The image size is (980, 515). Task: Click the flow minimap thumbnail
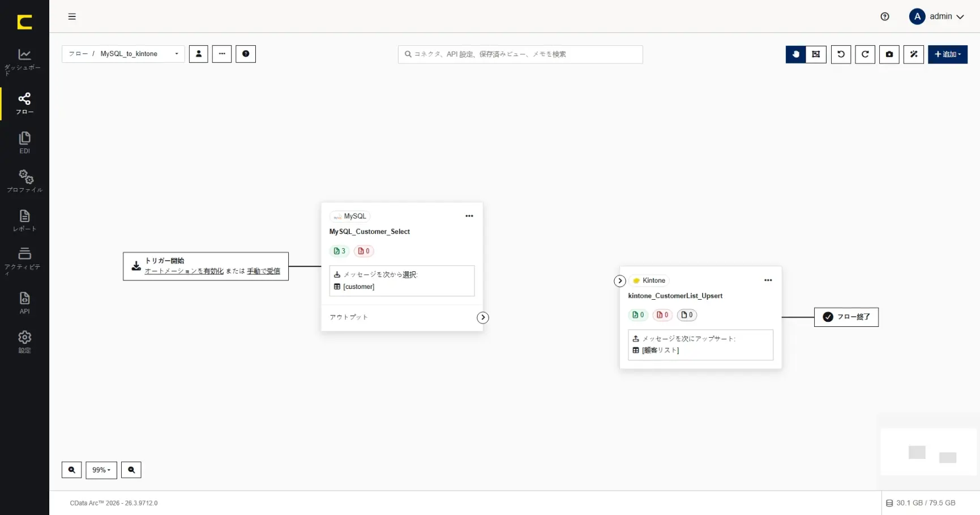pyautogui.click(x=928, y=452)
